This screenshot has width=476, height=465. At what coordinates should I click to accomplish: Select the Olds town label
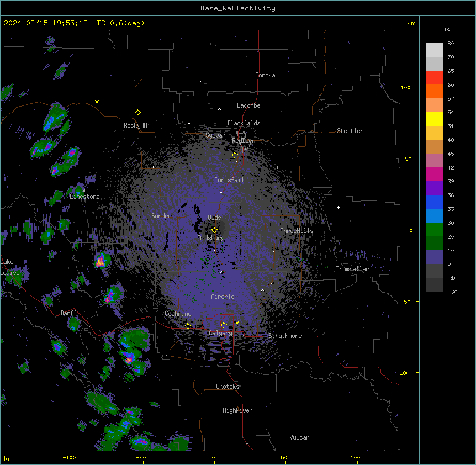click(214, 218)
